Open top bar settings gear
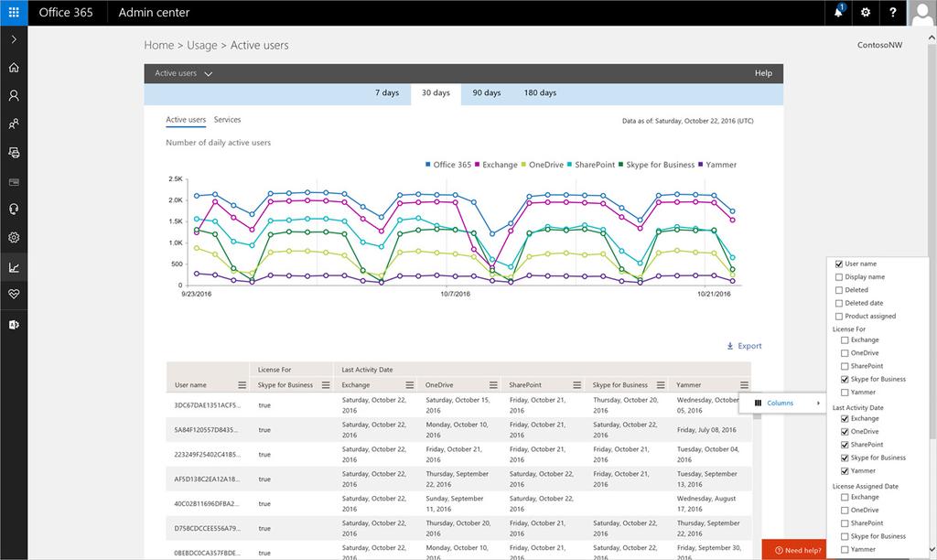The image size is (937, 560). pos(866,12)
